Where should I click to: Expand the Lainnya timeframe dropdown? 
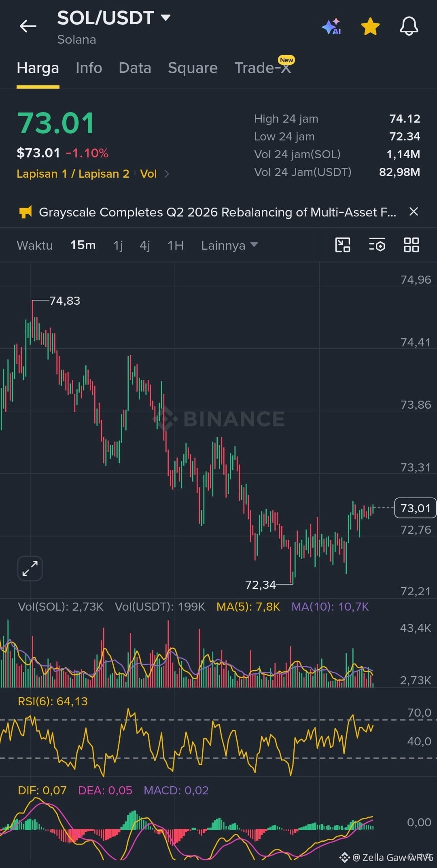coord(229,245)
